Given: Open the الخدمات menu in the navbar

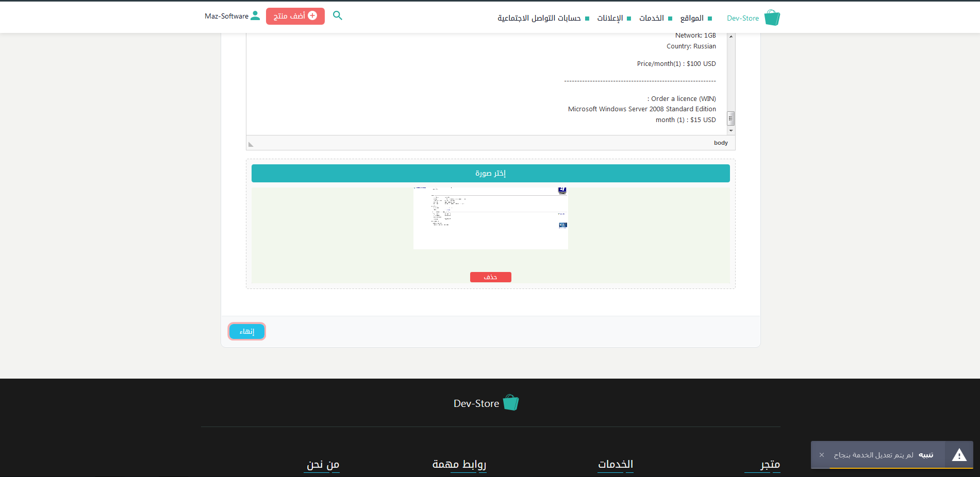Looking at the screenshot, I should tap(652, 18).
